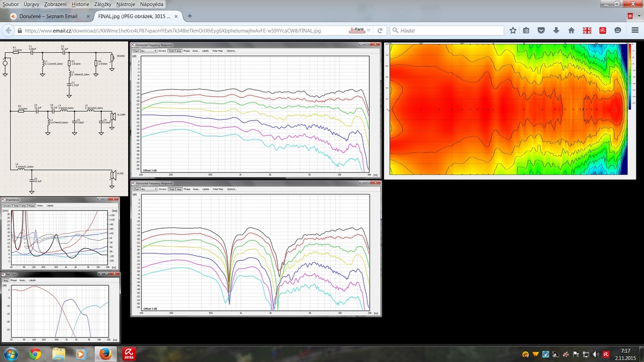
Task: Open the Nástroje menu
Action: [126, 4]
